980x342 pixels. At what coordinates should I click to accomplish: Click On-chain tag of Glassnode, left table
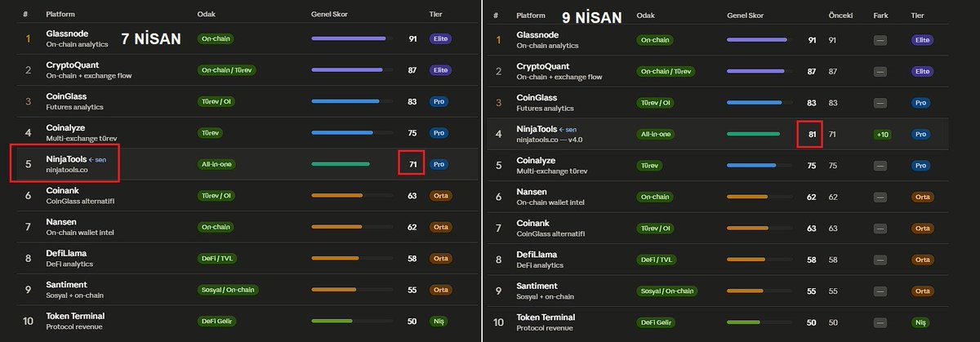[216, 38]
